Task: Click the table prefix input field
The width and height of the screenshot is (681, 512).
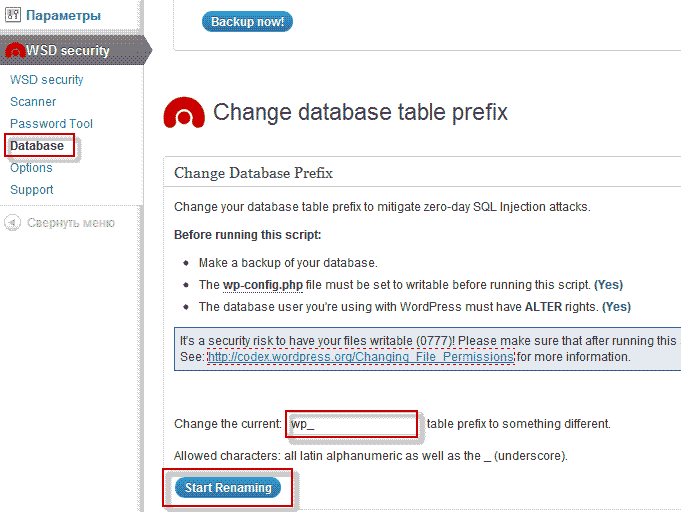Action: [352, 424]
